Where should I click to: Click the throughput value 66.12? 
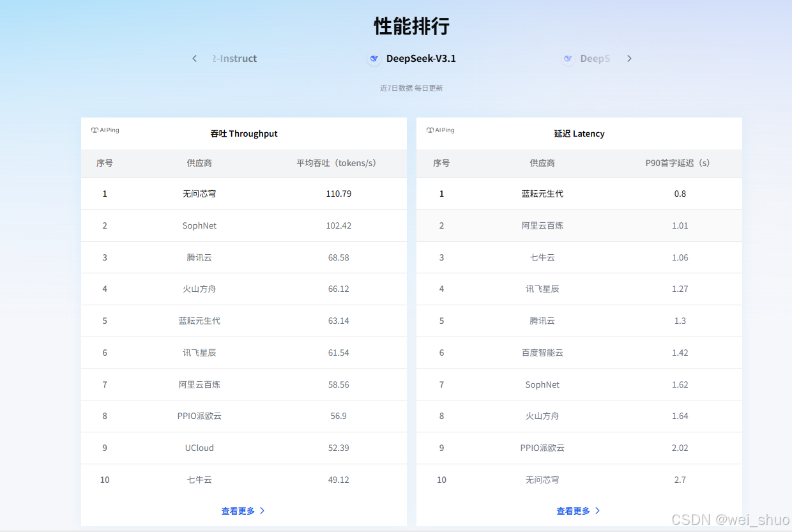339,289
